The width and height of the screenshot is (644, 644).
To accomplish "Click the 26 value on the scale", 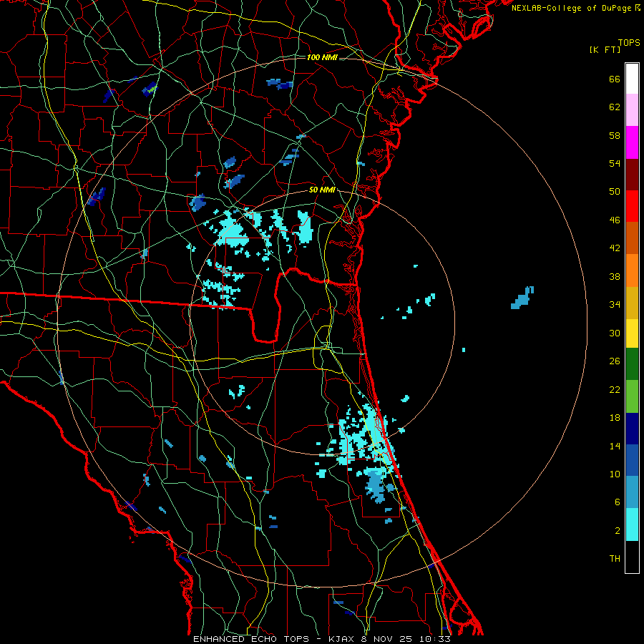I will click(615, 361).
